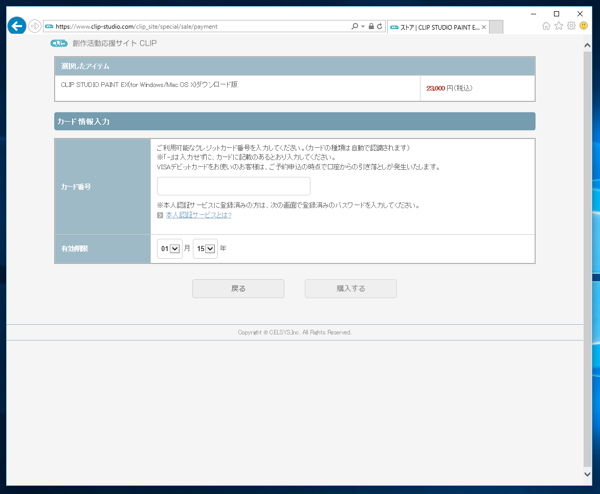The width and height of the screenshot is (600, 494).
Task: Click the Copyright CELSYS footer text
Action: point(294,332)
